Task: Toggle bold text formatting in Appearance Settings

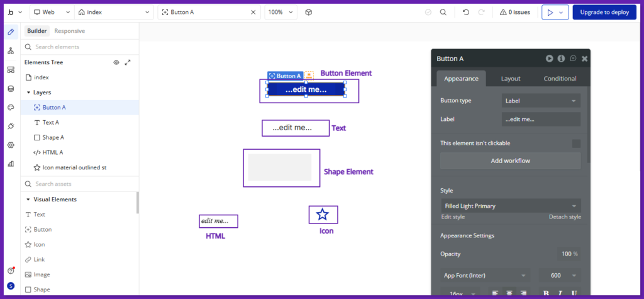Action: pyautogui.click(x=545, y=293)
